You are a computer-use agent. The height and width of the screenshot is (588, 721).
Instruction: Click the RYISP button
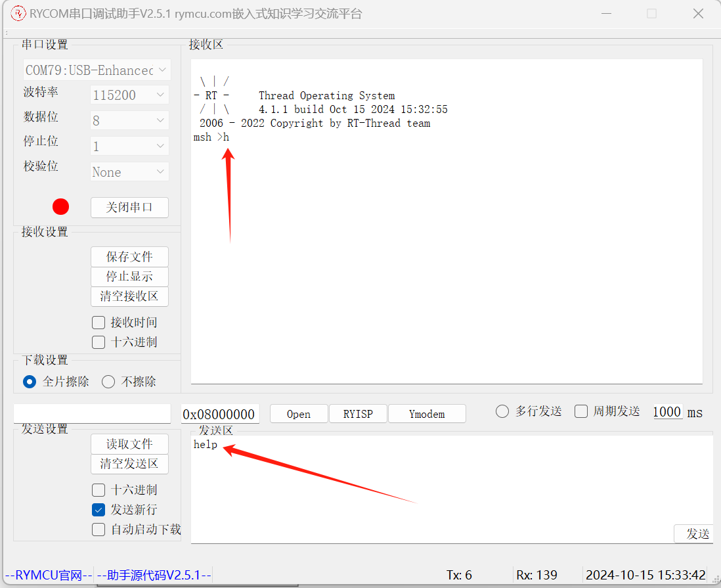tap(358, 414)
